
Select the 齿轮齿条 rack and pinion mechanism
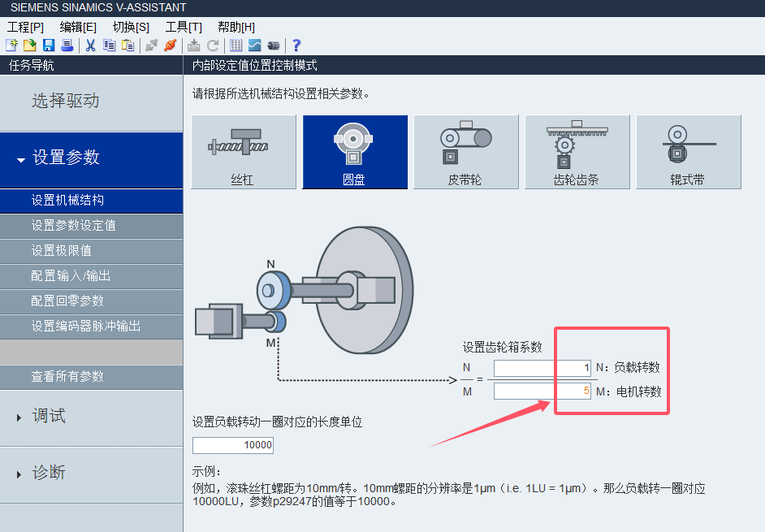pyautogui.click(x=577, y=152)
